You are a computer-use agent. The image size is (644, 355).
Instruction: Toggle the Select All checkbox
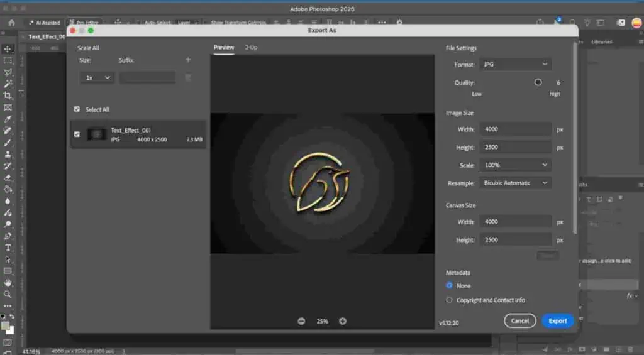click(77, 109)
